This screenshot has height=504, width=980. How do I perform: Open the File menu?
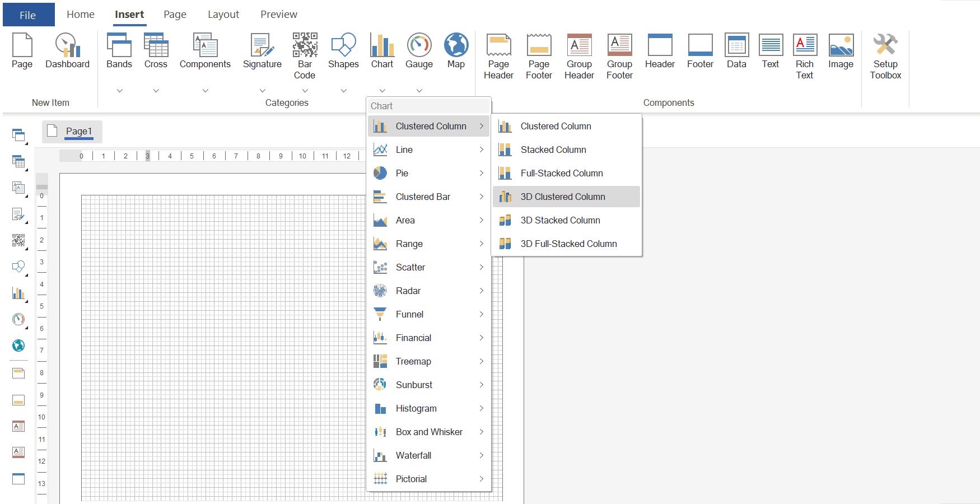(28, 14)
